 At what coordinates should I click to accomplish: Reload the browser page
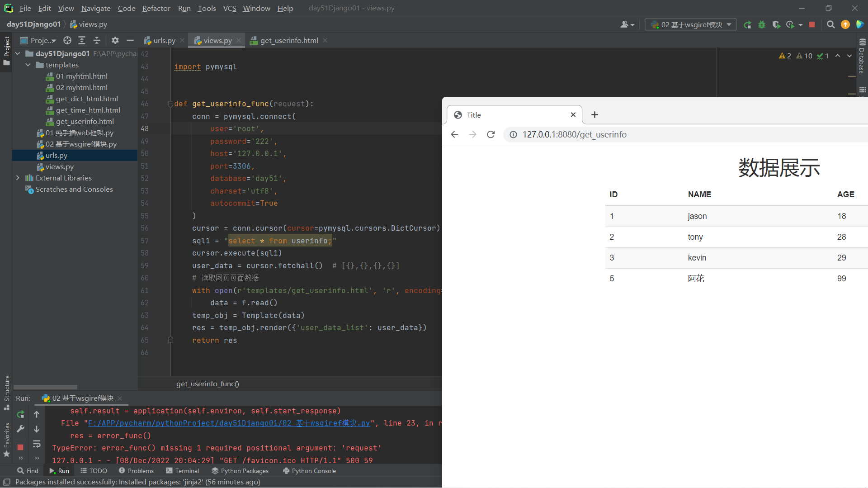[x=491, y=135]
